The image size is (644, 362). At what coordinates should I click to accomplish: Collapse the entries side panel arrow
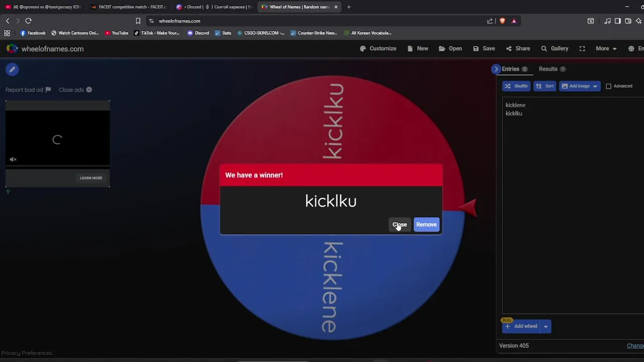click(496, 69)
